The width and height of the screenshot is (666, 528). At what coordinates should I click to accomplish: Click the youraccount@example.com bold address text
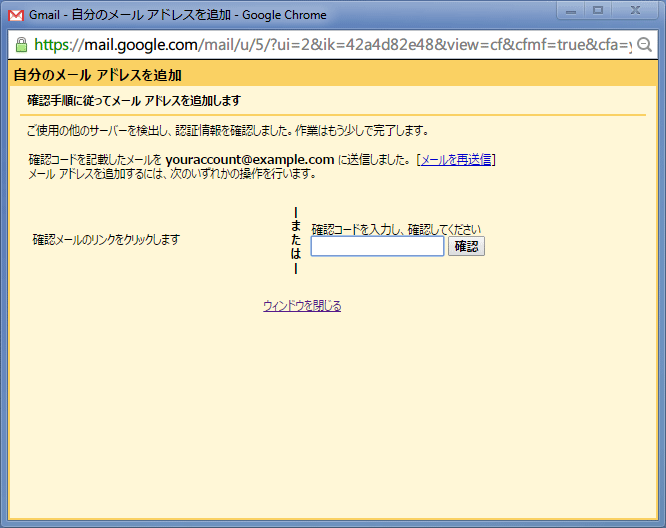pyautogui.click(x=250, y=160)
